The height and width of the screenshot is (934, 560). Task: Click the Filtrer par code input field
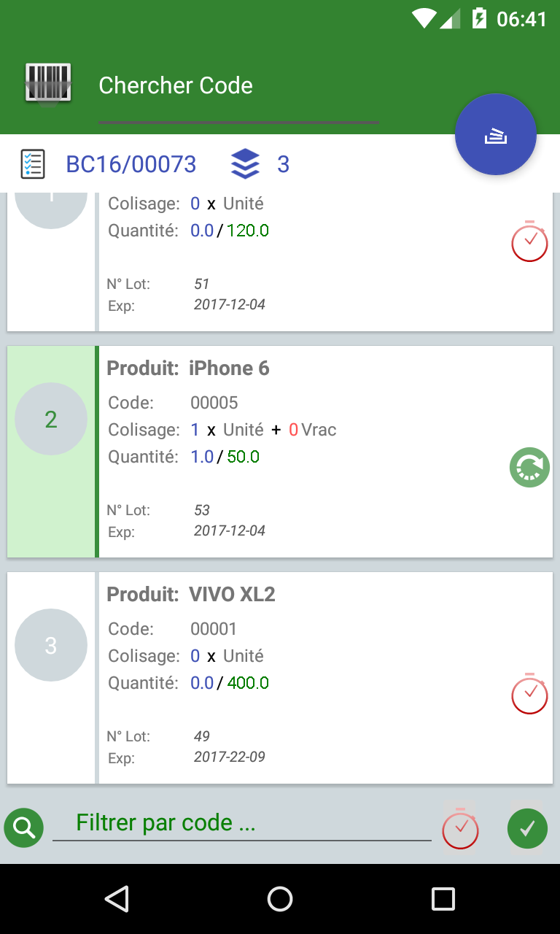241,823
